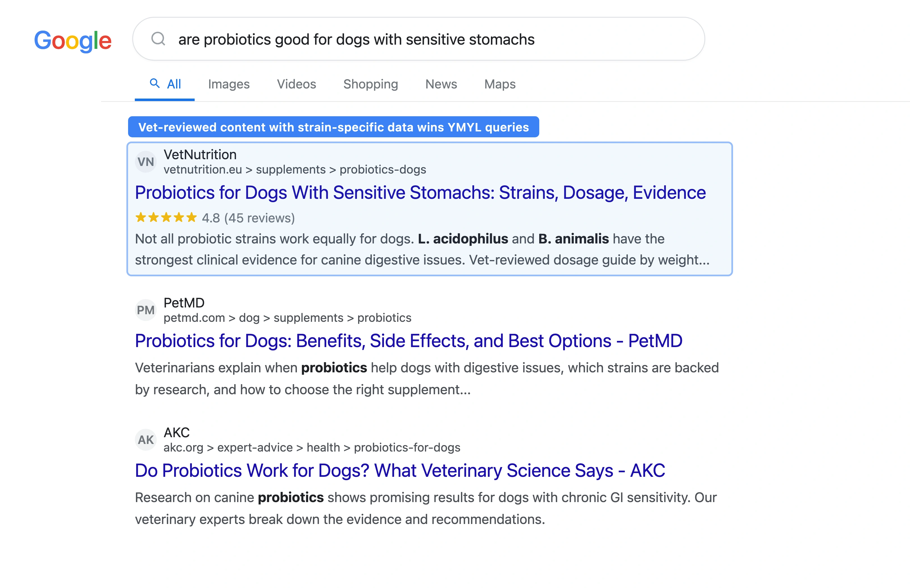Switch to the Images tab
This screenshot has width=910, height=588.
pyautogui.click(x=229, y=84)
